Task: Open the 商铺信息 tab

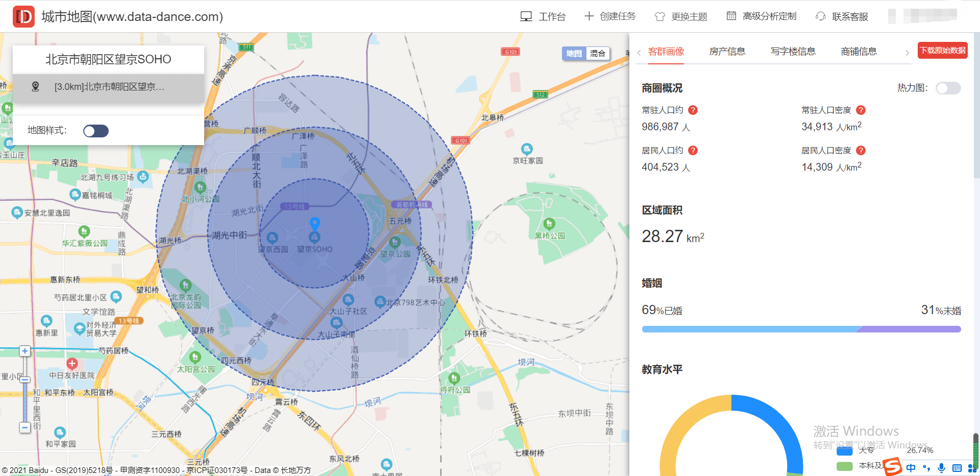Action: pos(859,52)
